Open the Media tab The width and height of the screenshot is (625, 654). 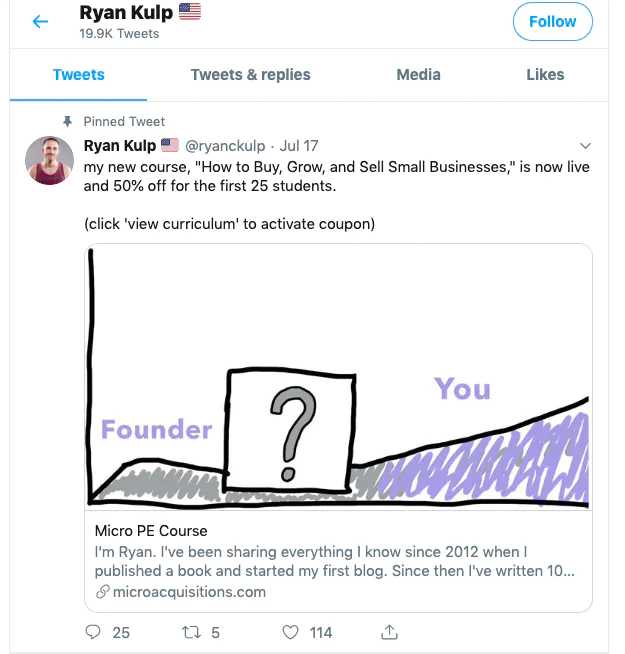point(418,75)
